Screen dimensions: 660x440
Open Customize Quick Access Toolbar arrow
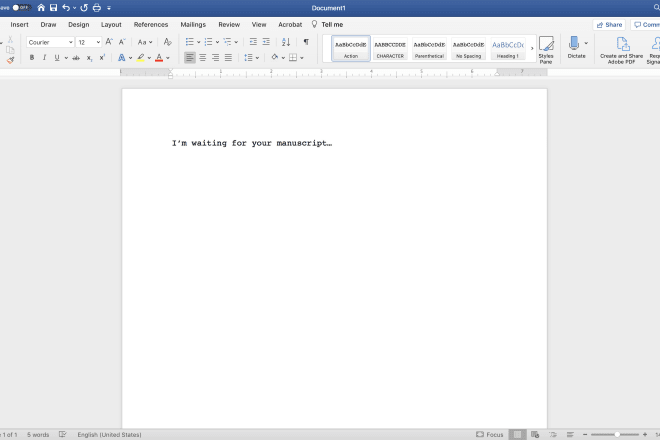coord(109,8)
